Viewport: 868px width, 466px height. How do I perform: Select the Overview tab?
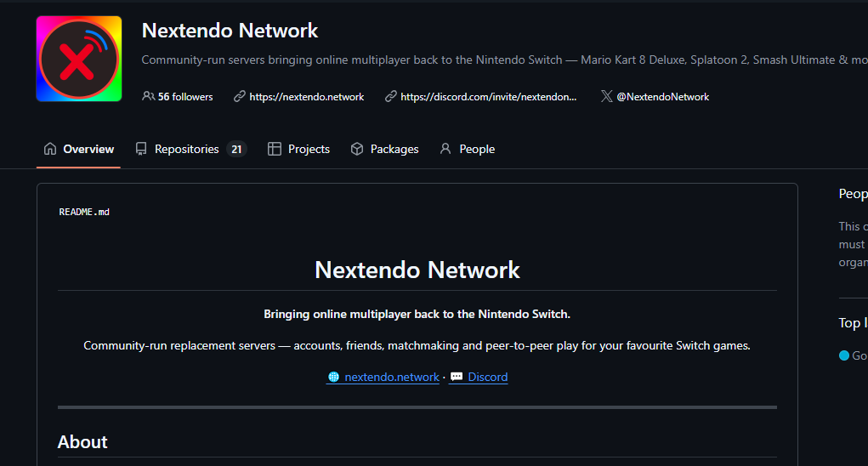point(78,149)
